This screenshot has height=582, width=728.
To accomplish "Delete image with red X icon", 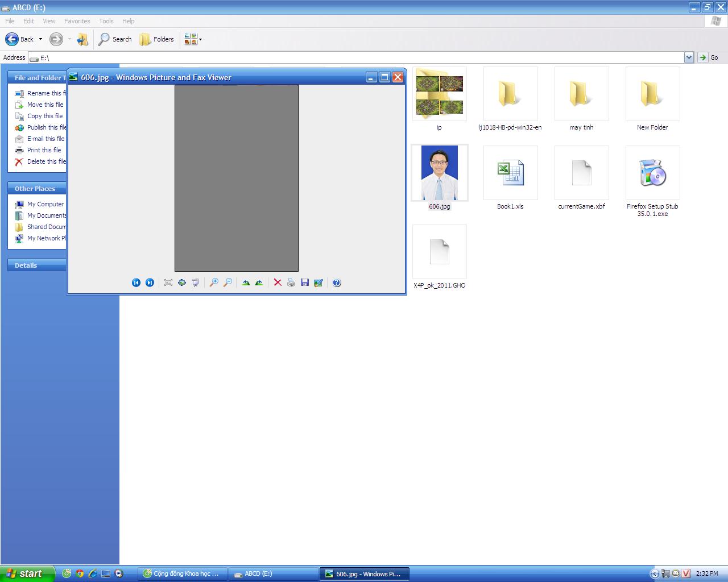I will (x=278, y=282).
